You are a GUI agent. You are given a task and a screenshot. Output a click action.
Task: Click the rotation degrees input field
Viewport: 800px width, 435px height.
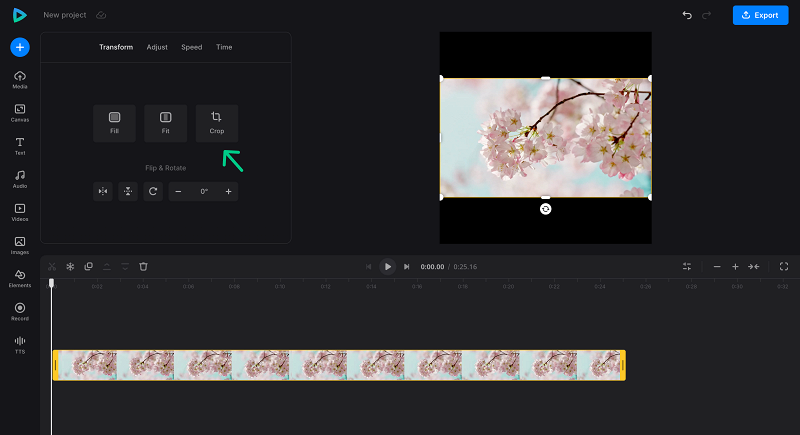(x=204, y=191)
